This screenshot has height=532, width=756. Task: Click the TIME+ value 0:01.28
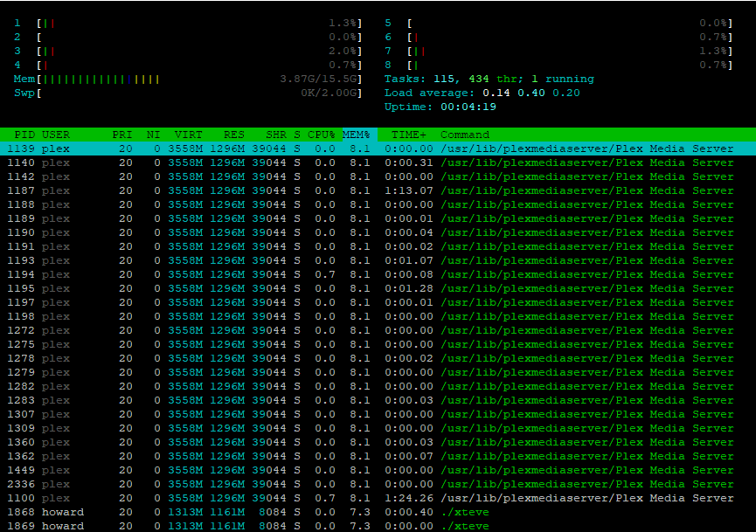(x=409, y=288)
